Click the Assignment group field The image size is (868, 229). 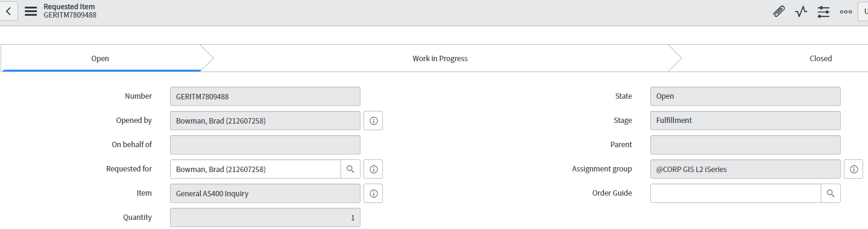click(x=745, y=169)
